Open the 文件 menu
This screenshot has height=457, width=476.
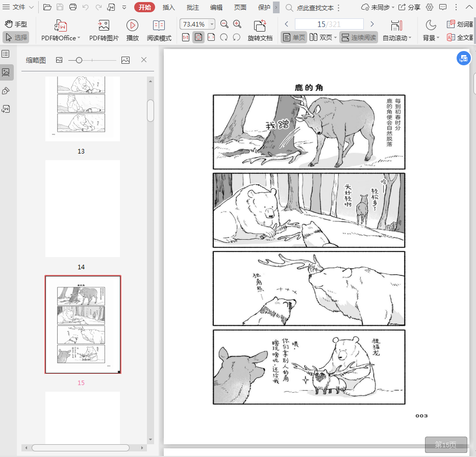click(x=18, y=7)
